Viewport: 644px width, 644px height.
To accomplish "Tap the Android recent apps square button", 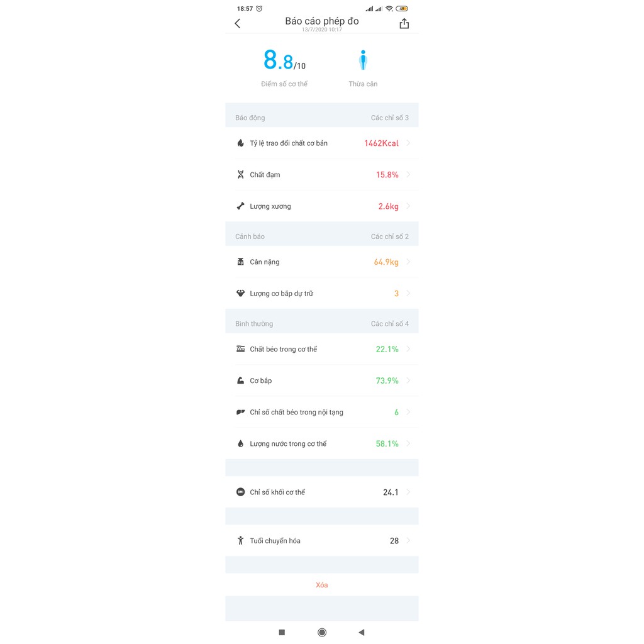I will click(x=282, y=632).
